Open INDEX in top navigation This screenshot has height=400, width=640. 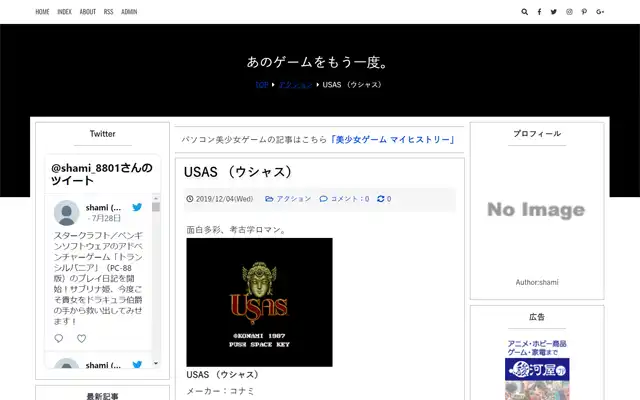pyautogui.click(x=64, y=12)
